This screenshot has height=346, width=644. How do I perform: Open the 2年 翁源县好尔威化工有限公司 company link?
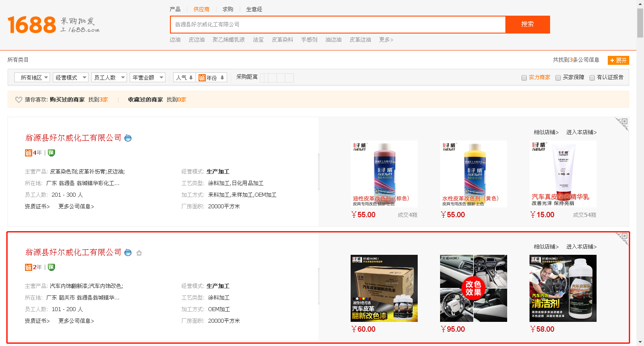(x=73, y=252)
